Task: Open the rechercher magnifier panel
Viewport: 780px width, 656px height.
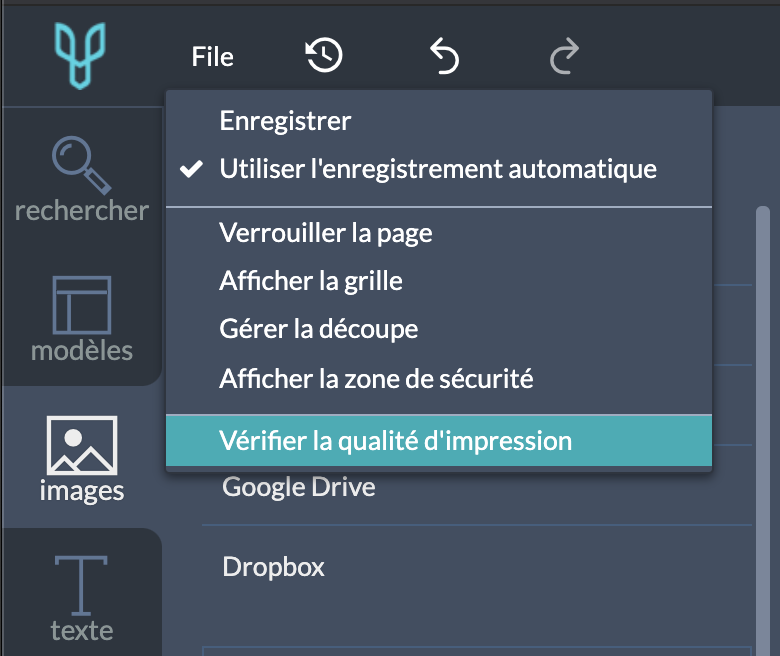Action: [82, 180]
